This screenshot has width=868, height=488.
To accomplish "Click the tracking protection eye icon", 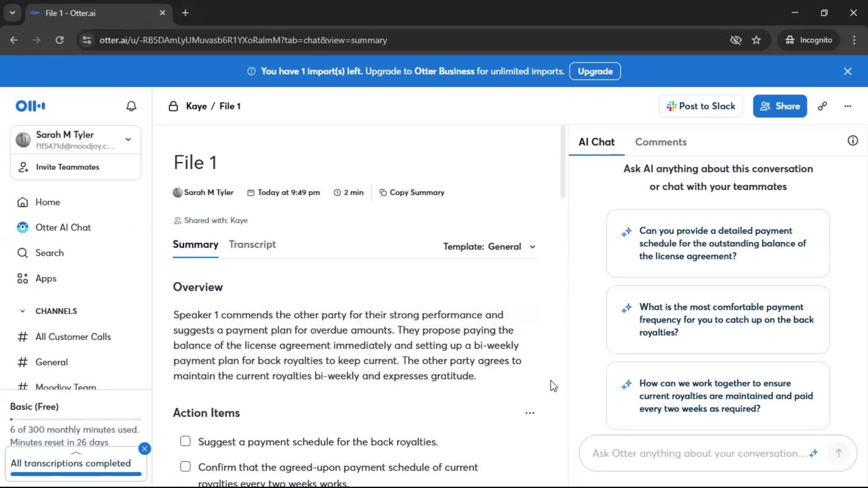I will click(736, 40).
